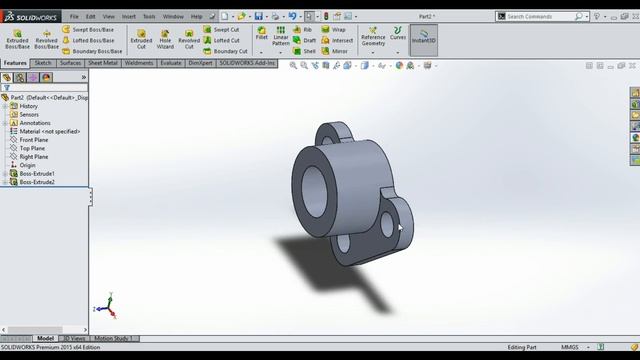The width and height of the screenshot is (640, 360).
Task: Open Reference Geometry options
Action: (x=373, y=36)
